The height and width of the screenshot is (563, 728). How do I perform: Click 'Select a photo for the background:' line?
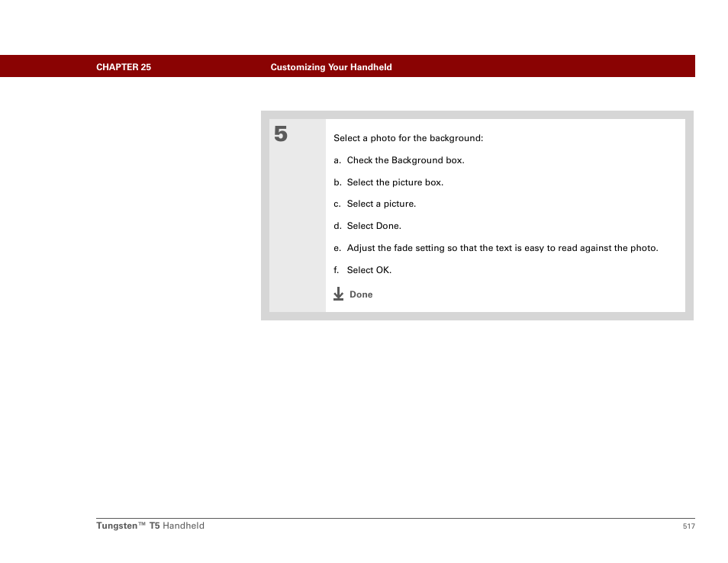[408, 138]
